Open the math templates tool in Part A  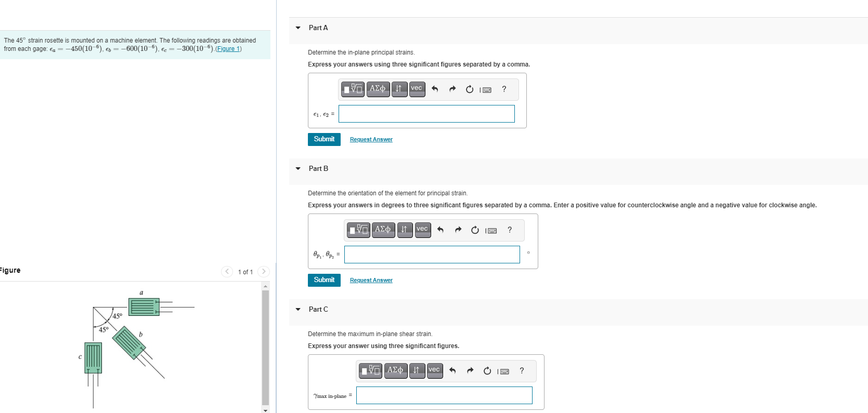pyautogui.click(x=354, y=89)
